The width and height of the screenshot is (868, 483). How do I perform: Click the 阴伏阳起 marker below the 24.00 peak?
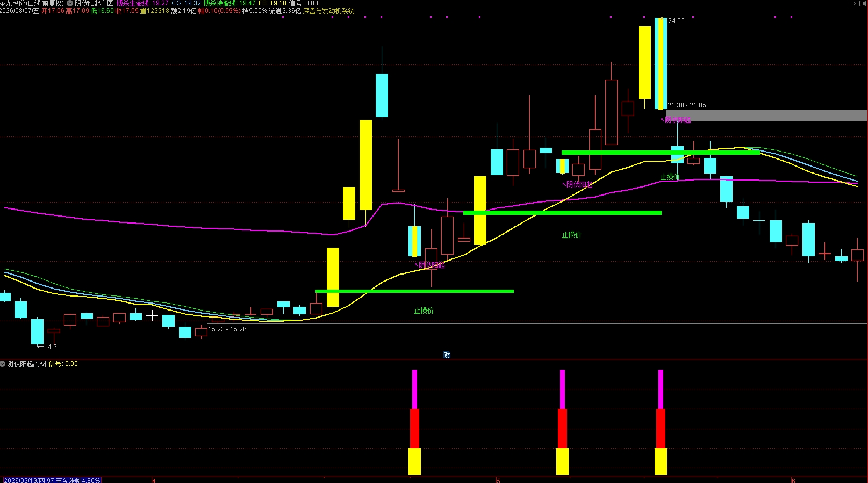click(676, 120)
